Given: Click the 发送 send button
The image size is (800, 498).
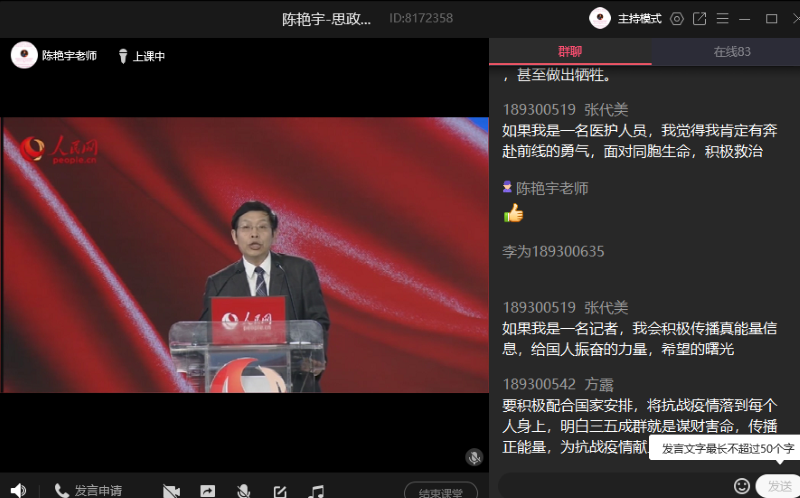Looking at the screenshot, I should (x=778, y=486).
